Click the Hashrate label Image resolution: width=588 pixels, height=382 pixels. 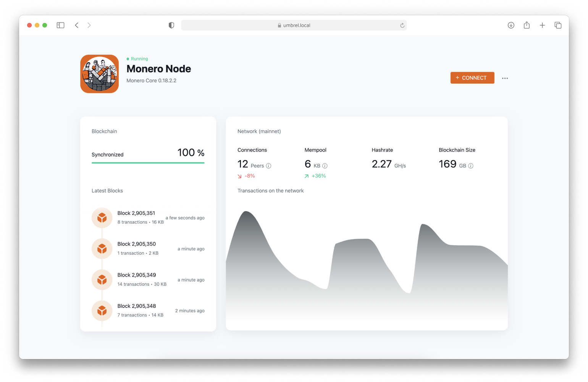[382, 150]
